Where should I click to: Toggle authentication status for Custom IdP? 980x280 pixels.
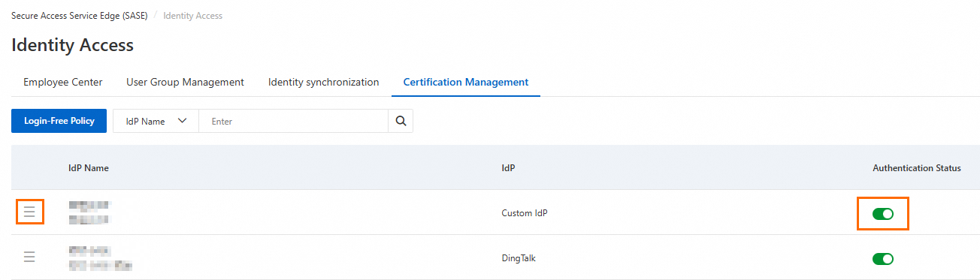point(883,214)
